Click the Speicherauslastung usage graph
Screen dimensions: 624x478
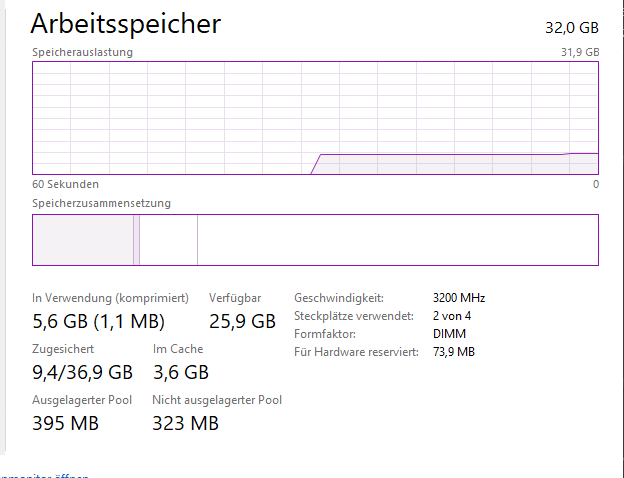pyautogui.click(x=315, y=118)
